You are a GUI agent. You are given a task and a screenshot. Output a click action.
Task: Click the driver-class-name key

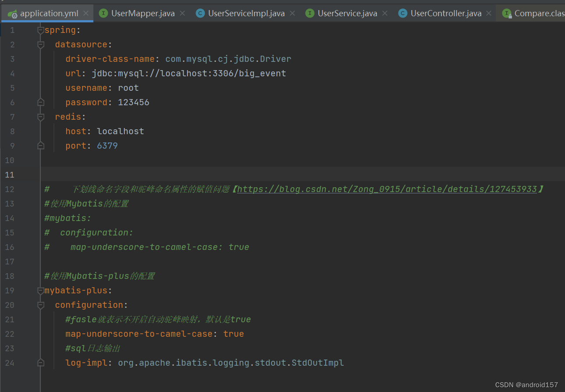point(110,59)
